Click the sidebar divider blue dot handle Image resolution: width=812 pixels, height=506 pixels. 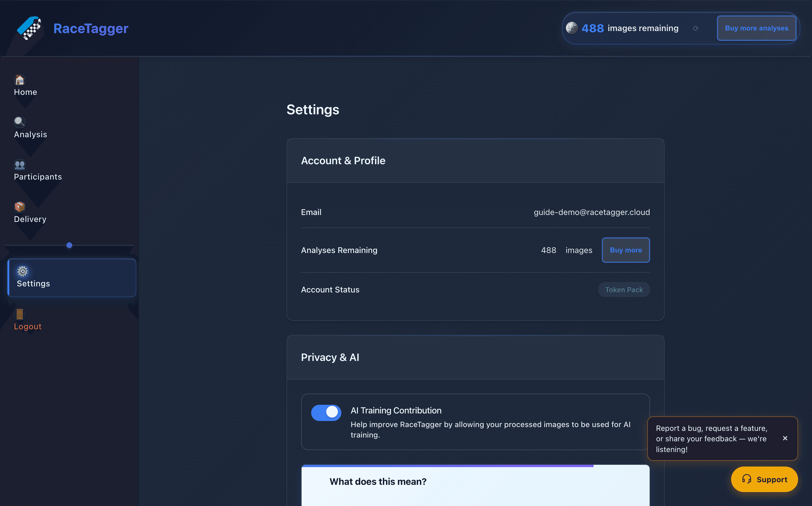coord(69,245)
